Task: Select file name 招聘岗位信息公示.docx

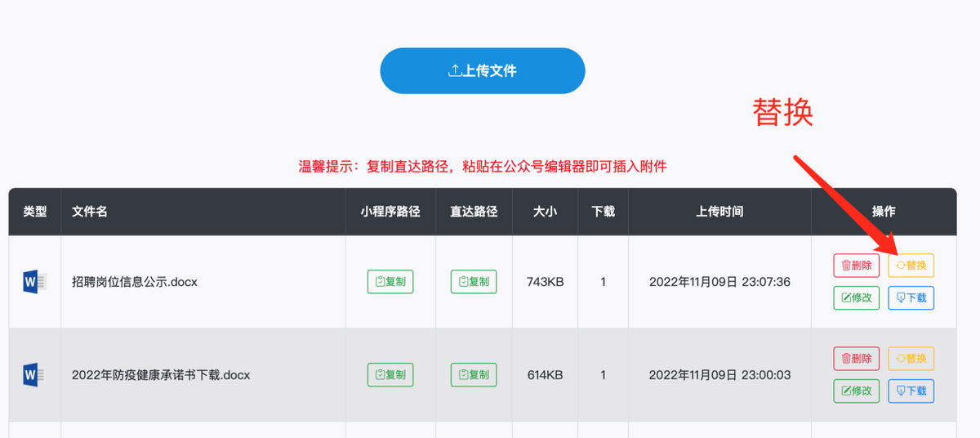Action: pos(135,282)
